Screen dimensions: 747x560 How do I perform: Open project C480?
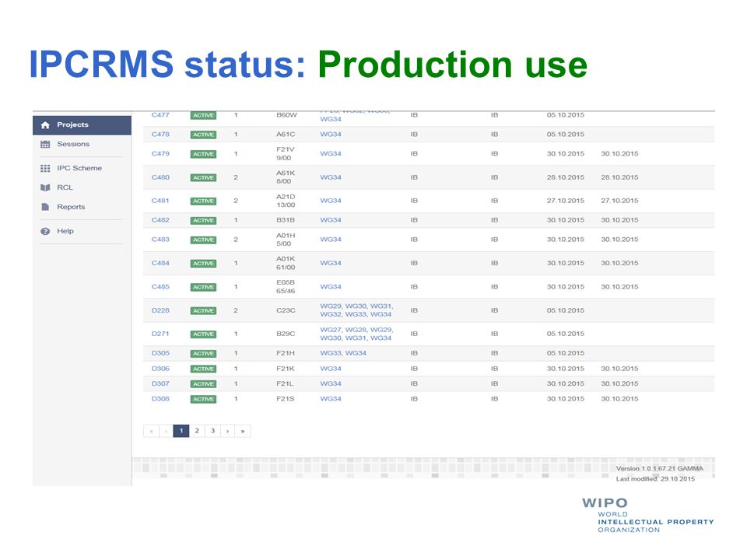160,177
